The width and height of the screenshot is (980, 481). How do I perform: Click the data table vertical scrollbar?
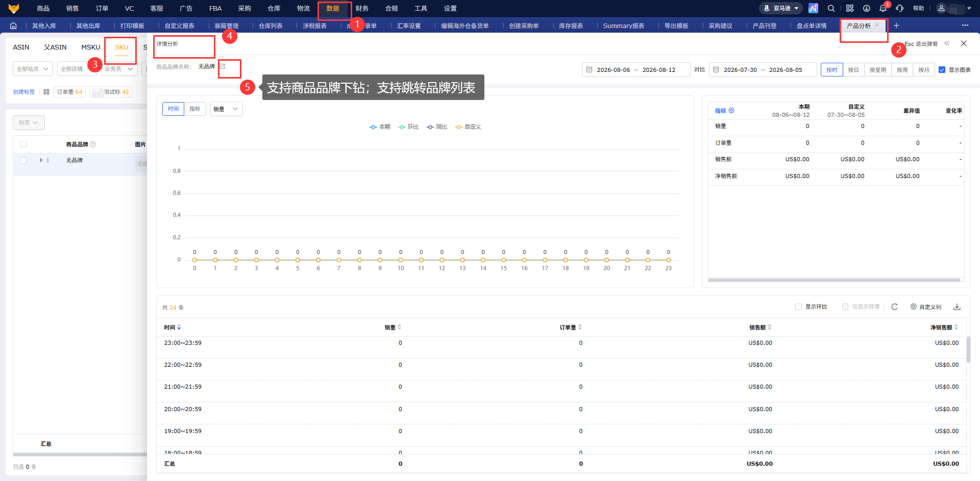[968, 349]
